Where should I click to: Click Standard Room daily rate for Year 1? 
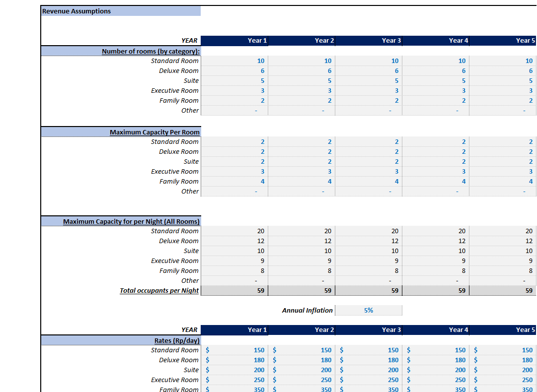pyautogui.click(x=234, y=350)
